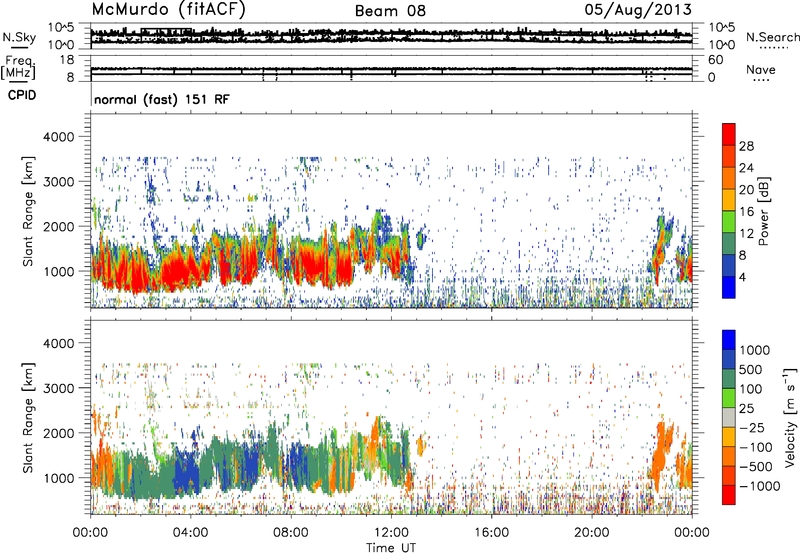The height and width of the screenshot is (554, 800).
Task: Click the blue bottom segment of Power colorbar
Action: [729, 287]
